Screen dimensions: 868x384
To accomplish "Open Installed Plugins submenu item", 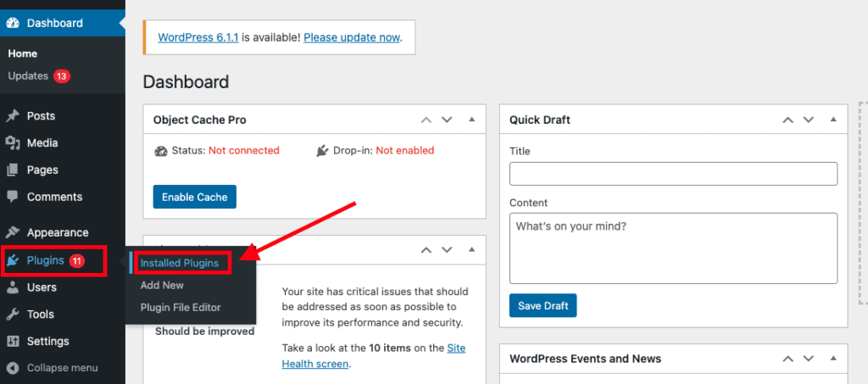I will [x=180, y=264].
